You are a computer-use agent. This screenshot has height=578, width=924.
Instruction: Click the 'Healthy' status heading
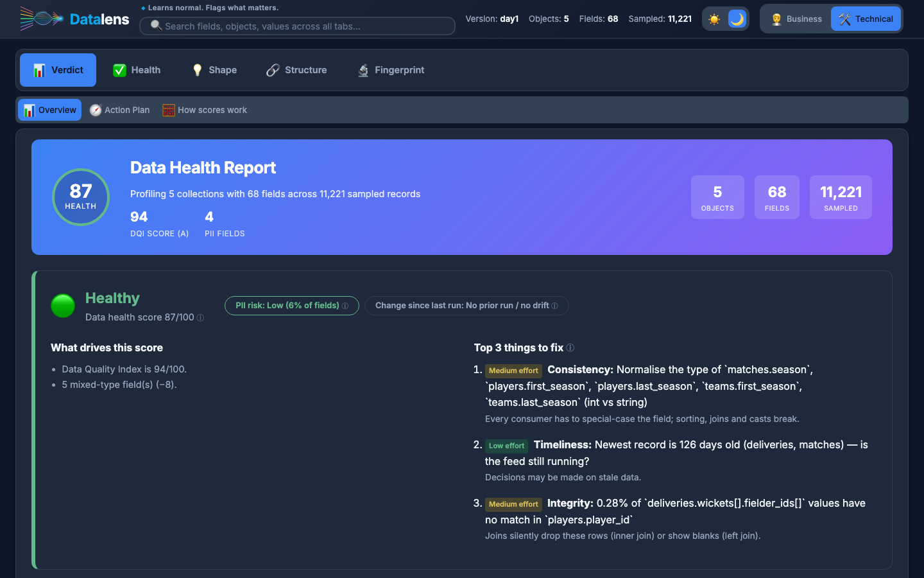point(112,298)
